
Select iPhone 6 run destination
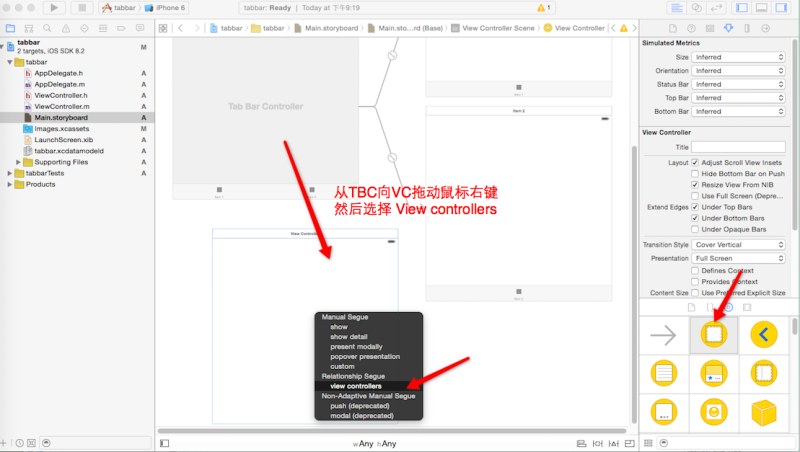pos(166,8)
